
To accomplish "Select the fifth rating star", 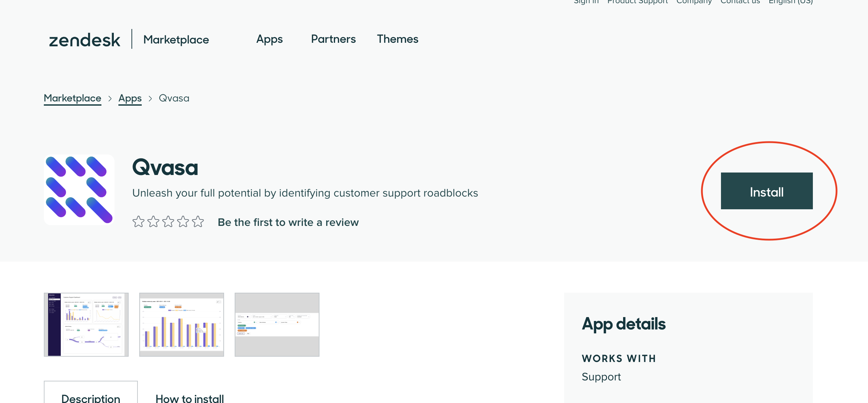I will click(x=198, y=222).
